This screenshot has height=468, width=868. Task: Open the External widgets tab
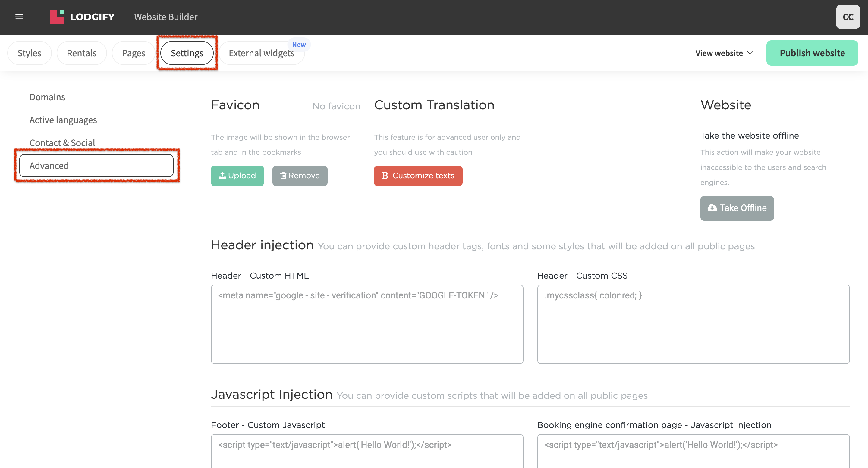[x=262, y=53]
